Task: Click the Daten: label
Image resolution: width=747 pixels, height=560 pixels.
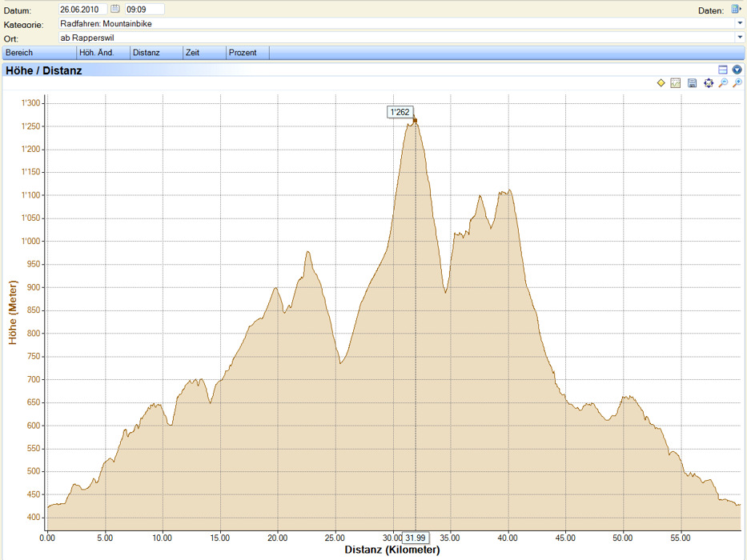Action: coord(711,10)
